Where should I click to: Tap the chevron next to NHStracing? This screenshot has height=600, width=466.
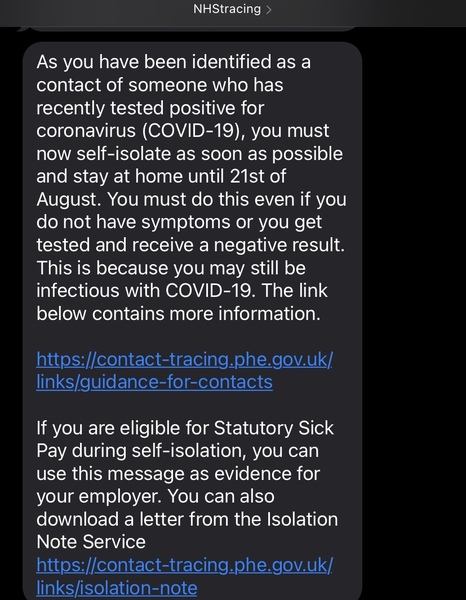[268, 10]
